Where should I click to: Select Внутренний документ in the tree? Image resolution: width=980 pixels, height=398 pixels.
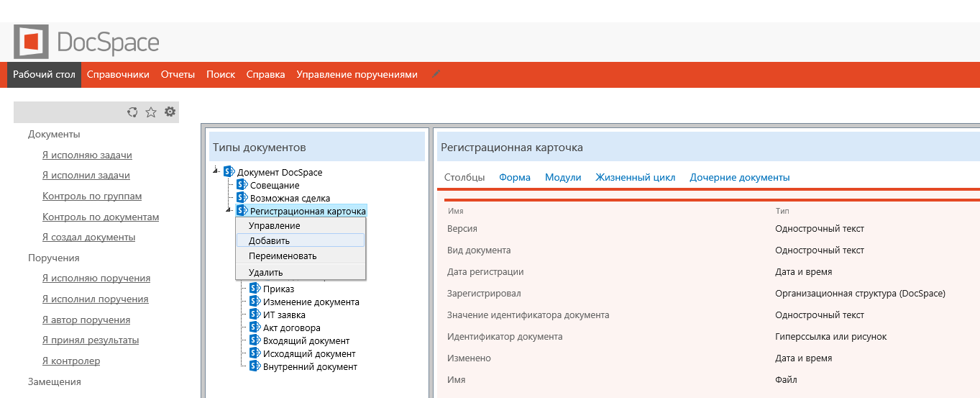point(310,366)
